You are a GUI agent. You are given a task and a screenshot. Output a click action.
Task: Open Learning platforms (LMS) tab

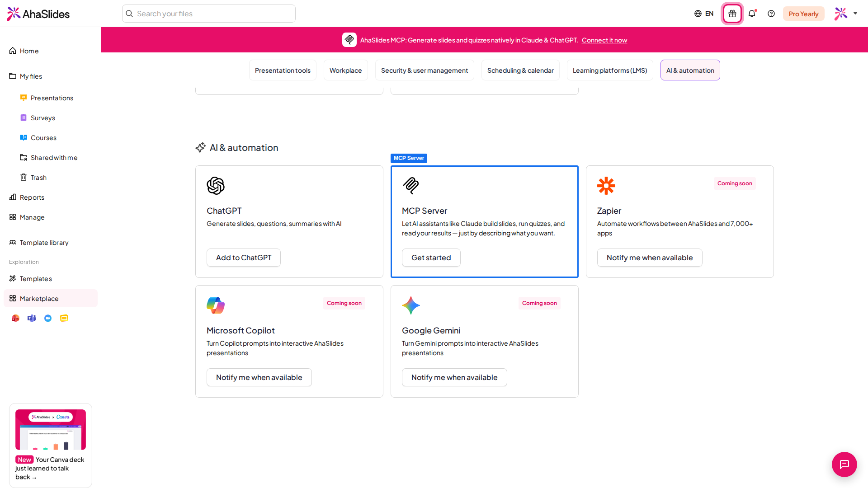[x=610, y=70]
